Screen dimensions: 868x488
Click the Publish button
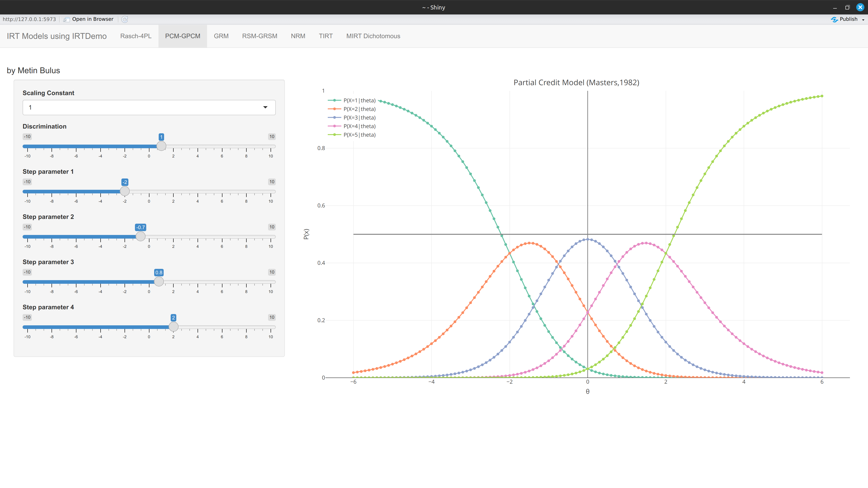point(844,19)
